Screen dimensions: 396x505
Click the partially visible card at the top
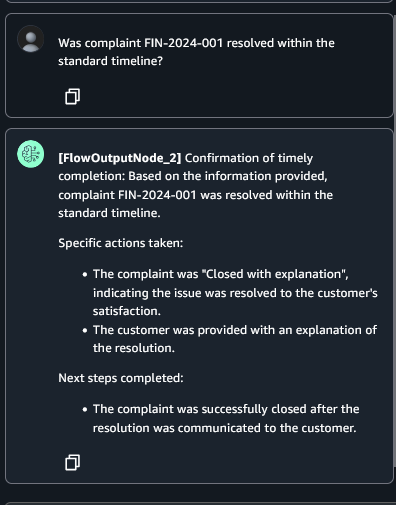coord(199,1)
